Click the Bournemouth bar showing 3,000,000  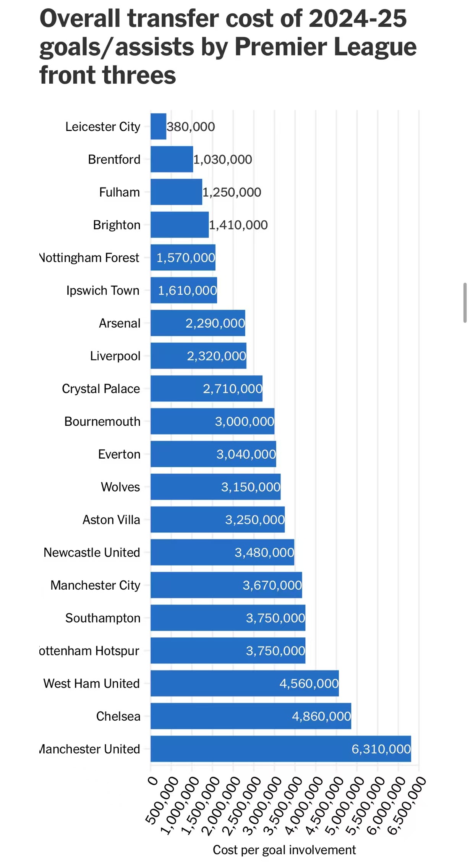click(212, 421)
